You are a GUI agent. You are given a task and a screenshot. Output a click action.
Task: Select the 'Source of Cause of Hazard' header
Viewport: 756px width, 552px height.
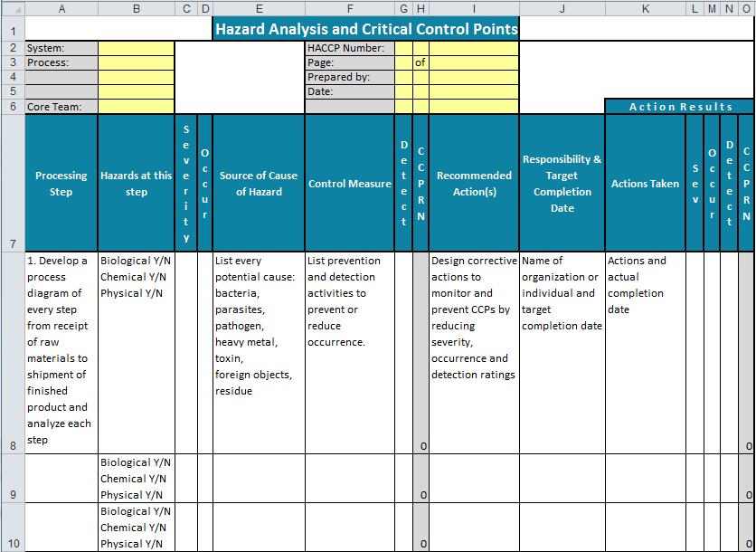(259, 184)
